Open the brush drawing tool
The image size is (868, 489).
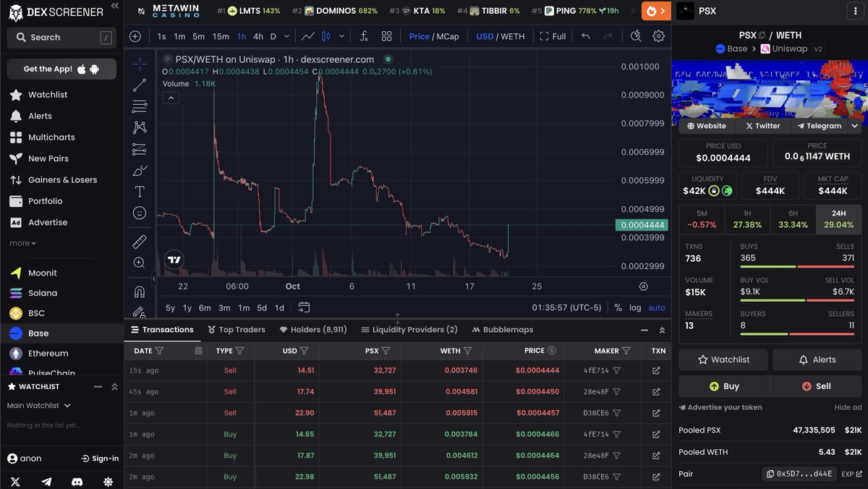[x=139, y=169]
